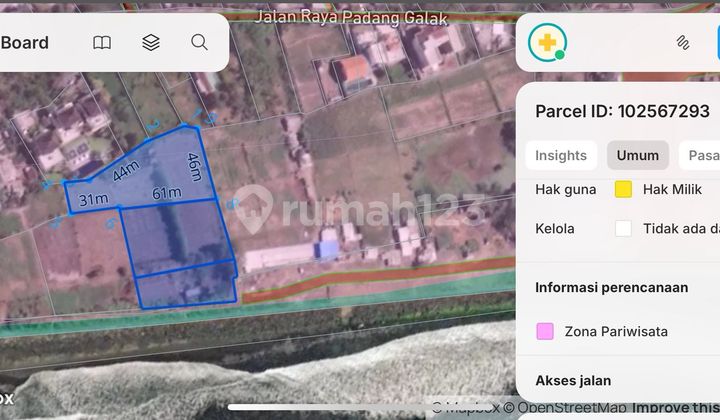Click the pink Zona Pariwisata swatch
This screenshot has height=420, width=720.
coord(545,331)
